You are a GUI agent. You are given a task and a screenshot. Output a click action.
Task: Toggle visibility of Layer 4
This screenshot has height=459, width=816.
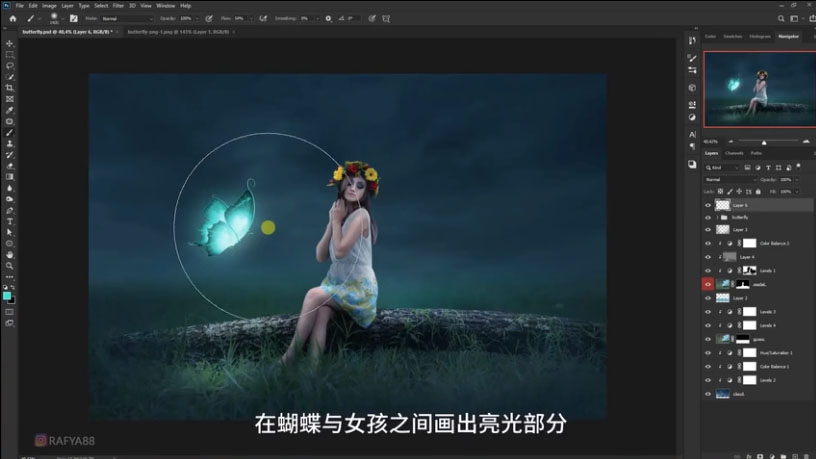pyautogui.click(x=708, y=257)
